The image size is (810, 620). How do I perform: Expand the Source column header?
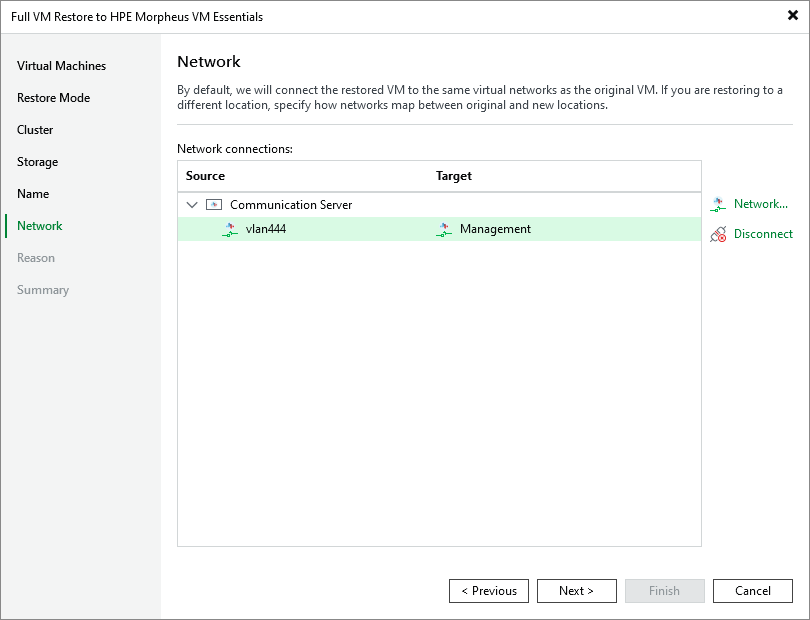click(203, 176)
